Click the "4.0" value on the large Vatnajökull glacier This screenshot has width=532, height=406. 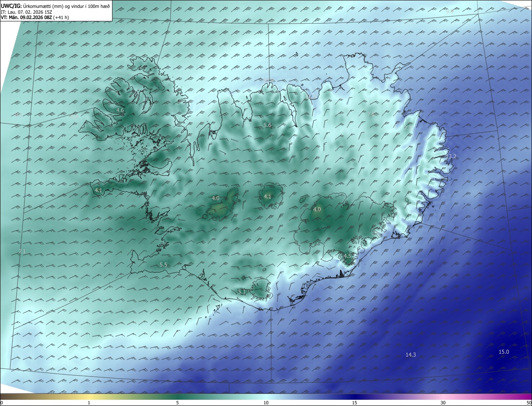coord(317,210)
